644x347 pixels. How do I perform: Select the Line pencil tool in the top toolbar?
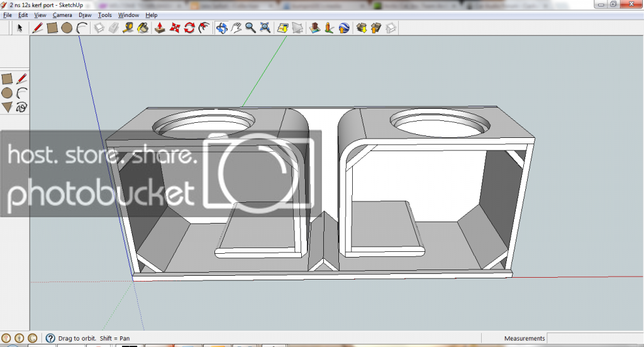37,28
